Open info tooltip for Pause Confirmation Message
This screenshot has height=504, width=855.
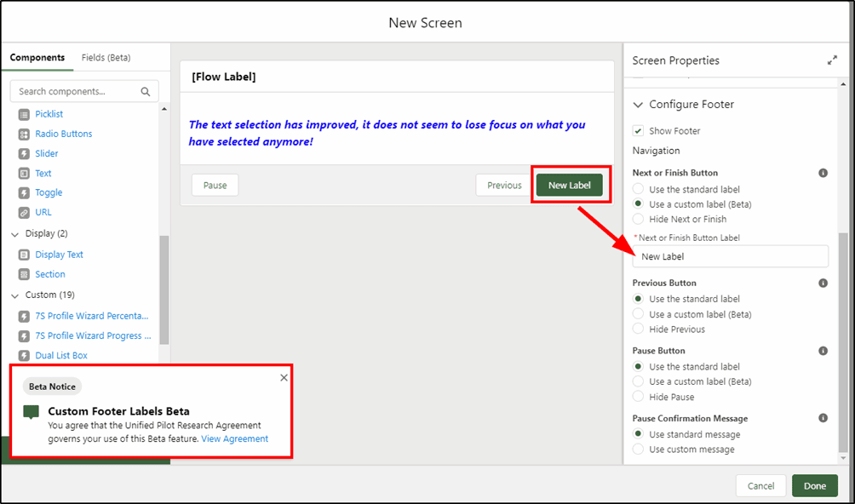click(x=823, y=418)
